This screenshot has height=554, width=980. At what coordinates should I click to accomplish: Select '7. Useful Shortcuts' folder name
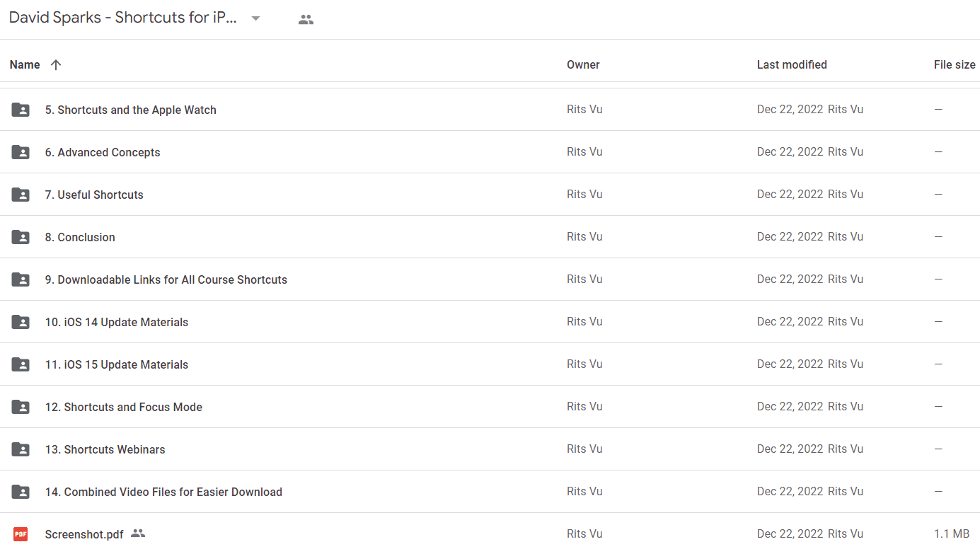click(94, 195)
